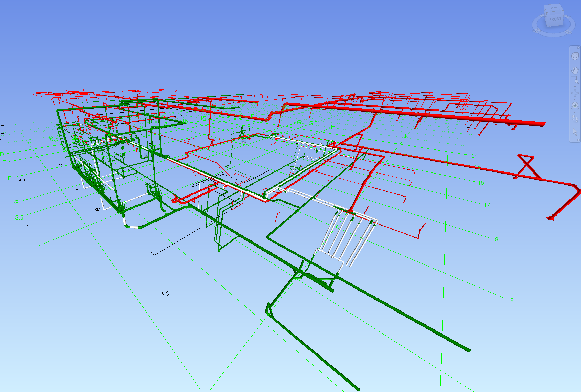Open navigation bar customize menu at bottom
This screenshot has width=581, height=392.
578,140
